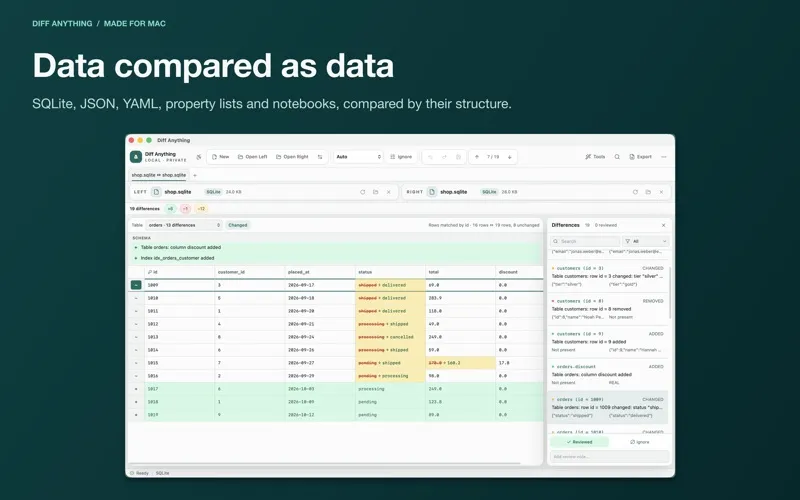Go to previous difference with up arrow
Image resolution: width=800 pixels, height=500 pixels.
[477, 157]
